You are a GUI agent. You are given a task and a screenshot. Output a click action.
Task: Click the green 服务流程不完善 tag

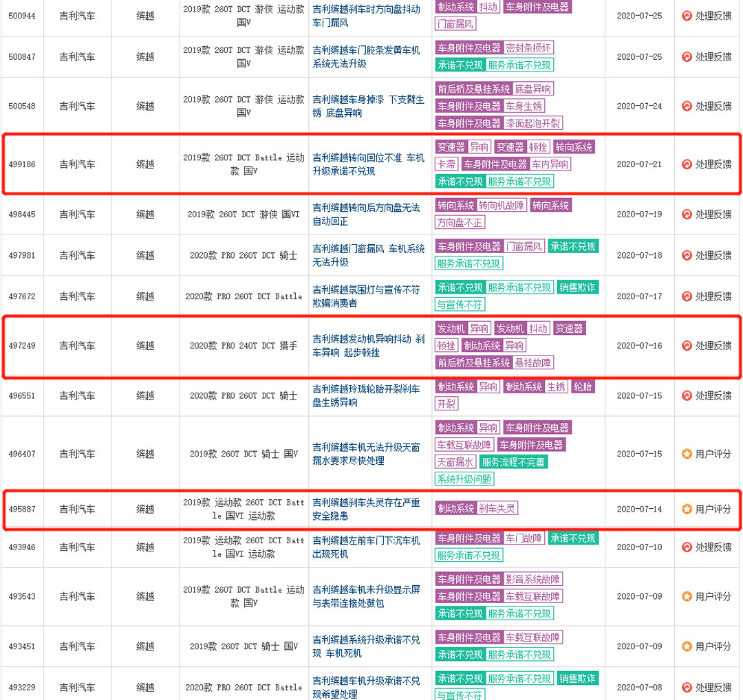(x=513, y=462)
